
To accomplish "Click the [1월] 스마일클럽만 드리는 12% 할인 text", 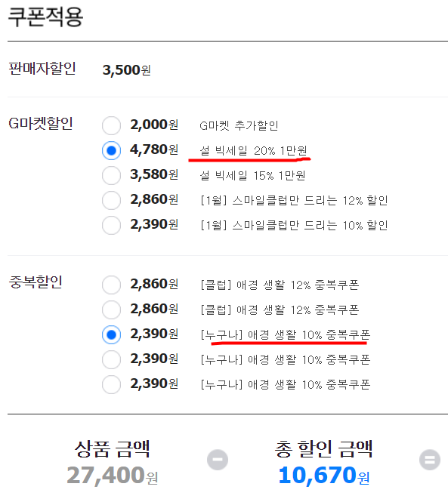I will point(294,201).
